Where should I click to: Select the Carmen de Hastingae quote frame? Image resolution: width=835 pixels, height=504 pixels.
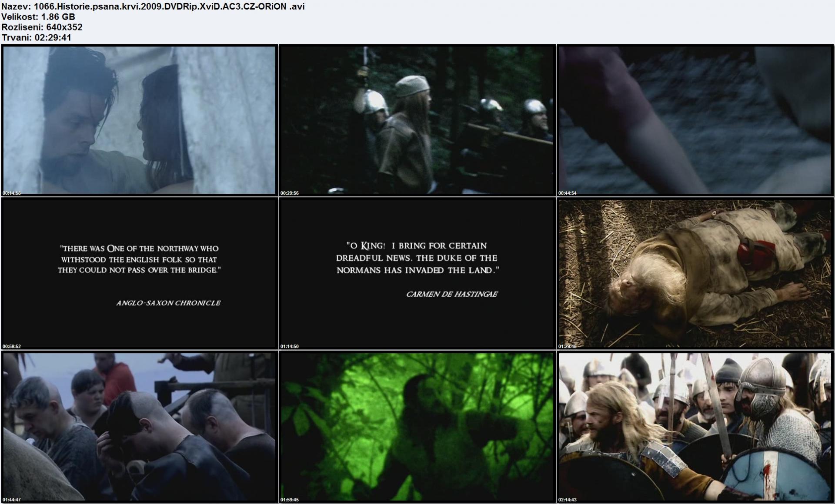(417, 273)
